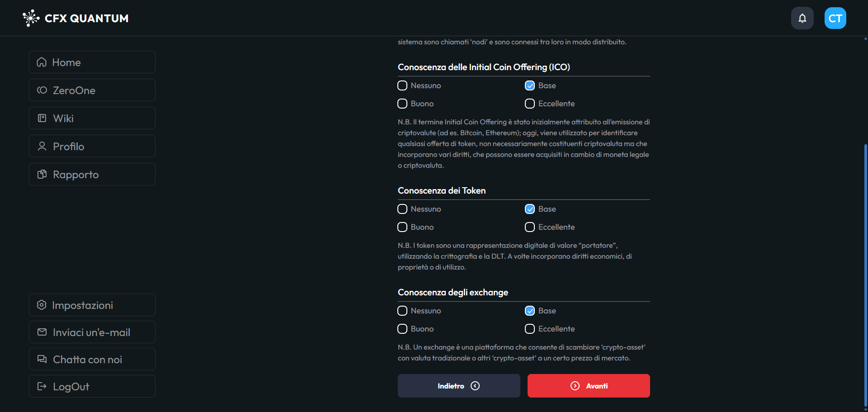Open the notifications bell
The image size is (868, 412).
click(x=802, y=18)
